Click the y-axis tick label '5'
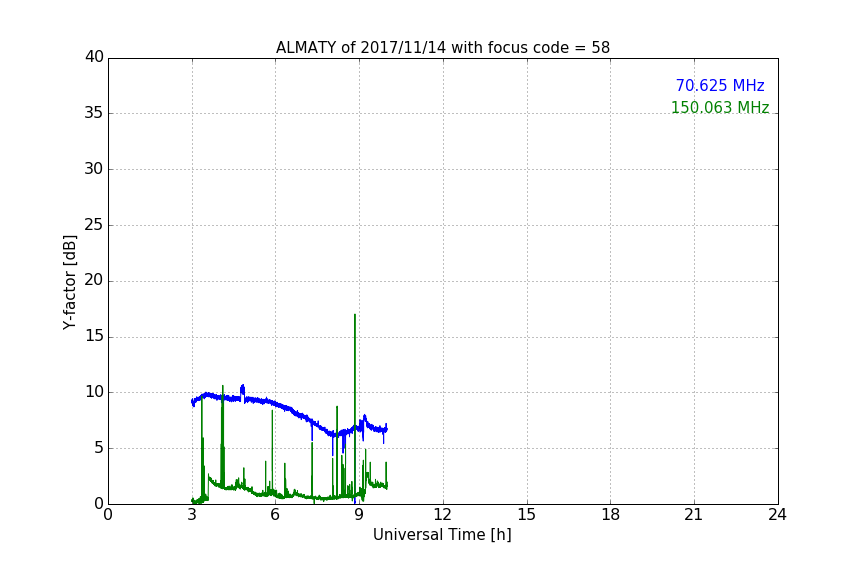Screen dimensions: 864x576 (99, 448)
